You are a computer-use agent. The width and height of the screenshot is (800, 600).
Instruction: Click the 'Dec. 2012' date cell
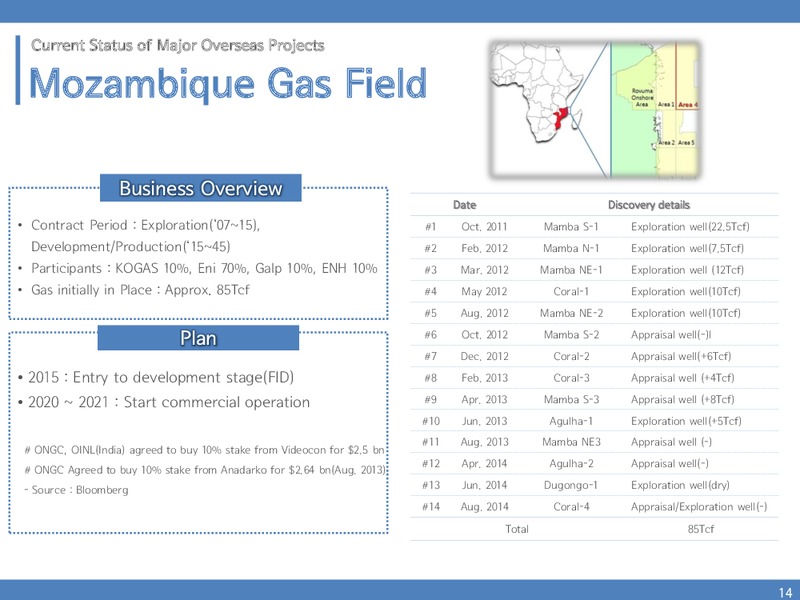(x=484, y=356)
